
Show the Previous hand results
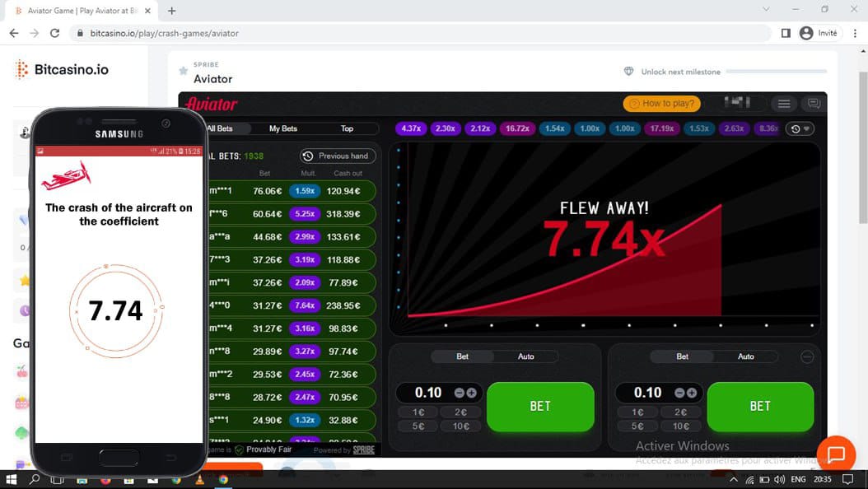pyautogui.click(x=338, y=156)
